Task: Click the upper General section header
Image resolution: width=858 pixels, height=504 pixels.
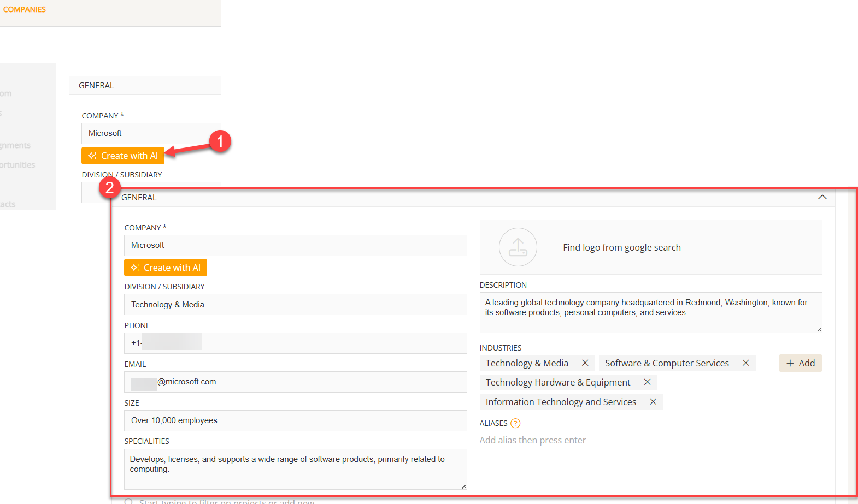Action: pos(145,86)
